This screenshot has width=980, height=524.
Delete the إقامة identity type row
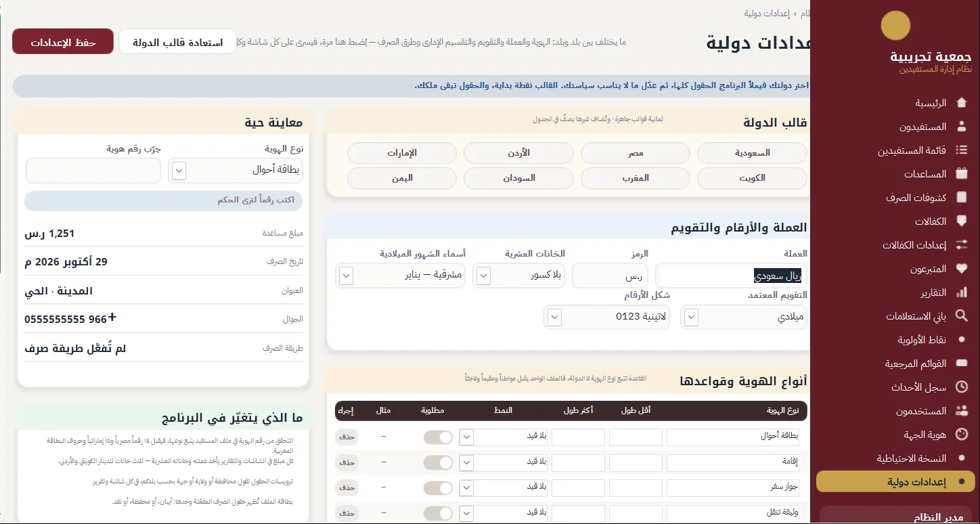click(347, 462)
